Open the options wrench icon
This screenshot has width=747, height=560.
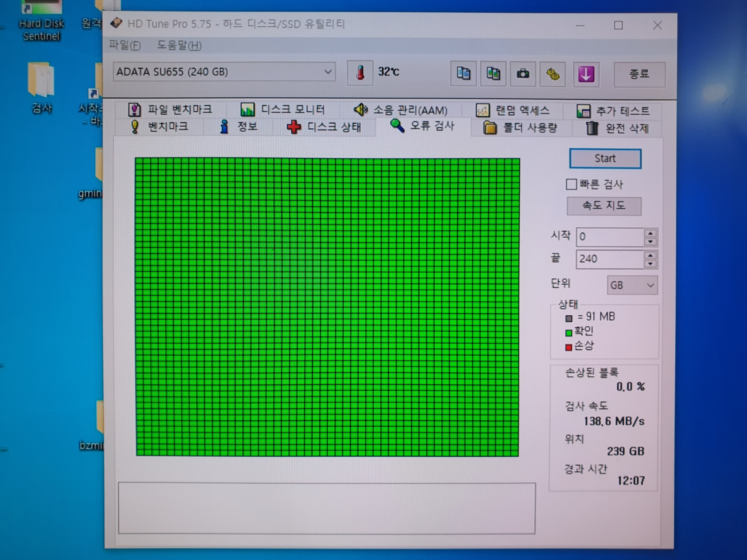(x=552, y=74)
